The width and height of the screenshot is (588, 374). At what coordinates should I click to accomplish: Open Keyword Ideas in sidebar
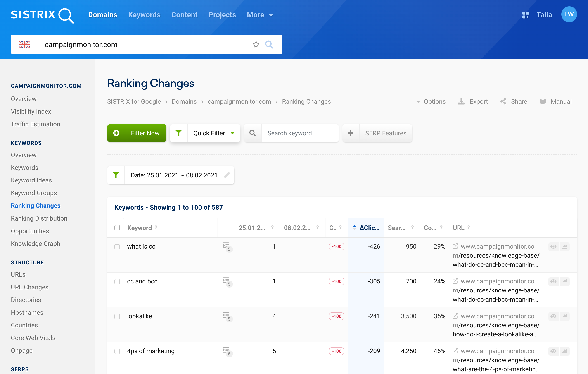(31, 180)
